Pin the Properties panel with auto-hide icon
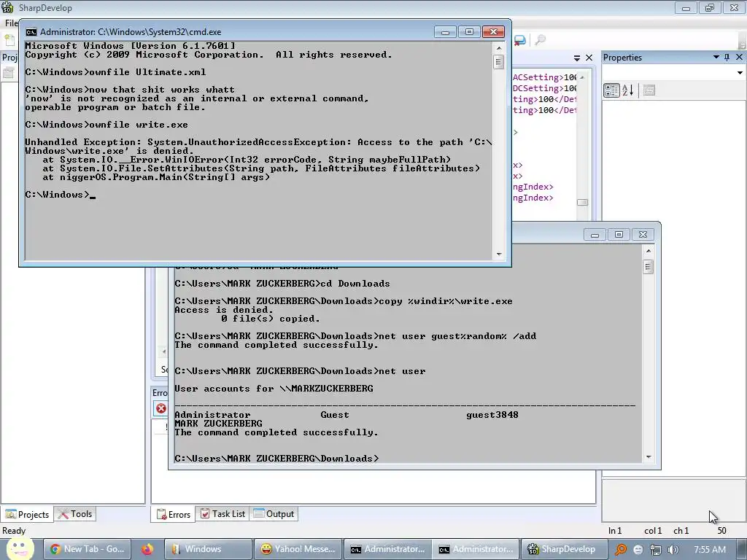This screenshot has height=560, width=747. pos(727,57)
